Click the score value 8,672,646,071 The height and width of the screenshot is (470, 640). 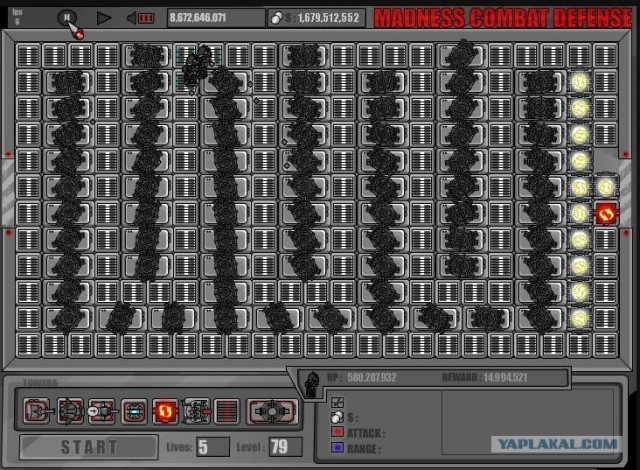[x=198, y=18]
